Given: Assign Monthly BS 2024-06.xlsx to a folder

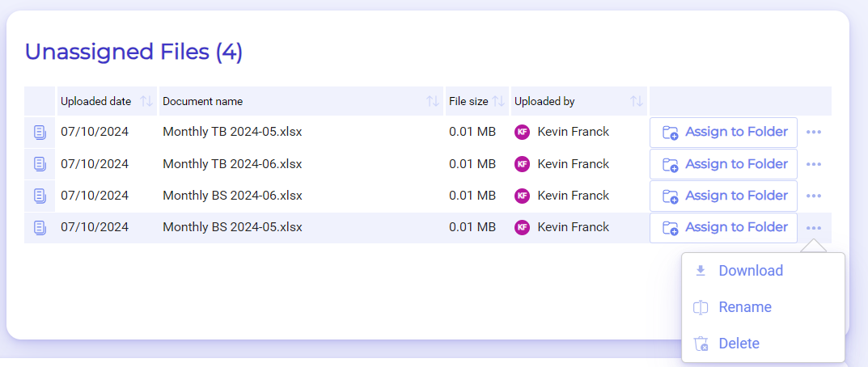Looking at the screenshot, I should coord(723,196).
